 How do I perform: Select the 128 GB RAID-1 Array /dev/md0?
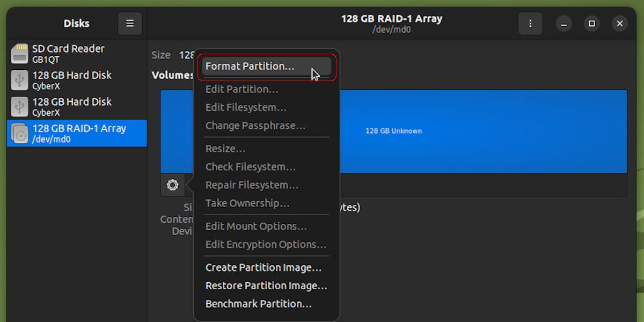[75, 133]
